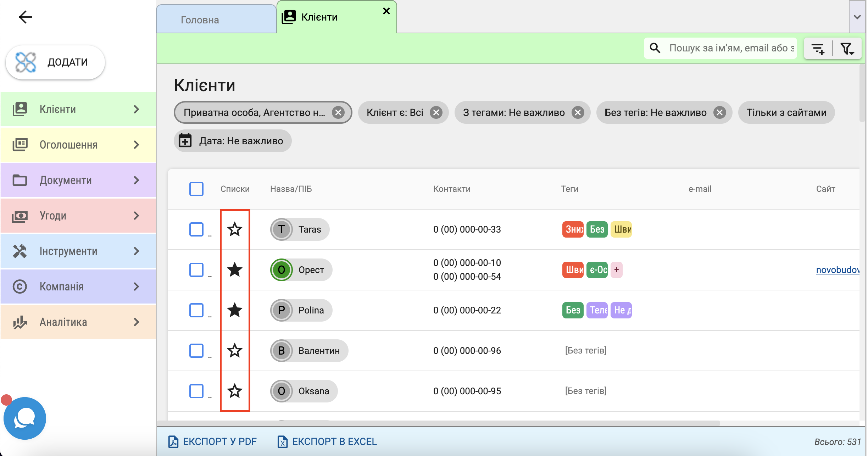Switch to the Головна tab

pyautogui.click(x=216, y=19)
